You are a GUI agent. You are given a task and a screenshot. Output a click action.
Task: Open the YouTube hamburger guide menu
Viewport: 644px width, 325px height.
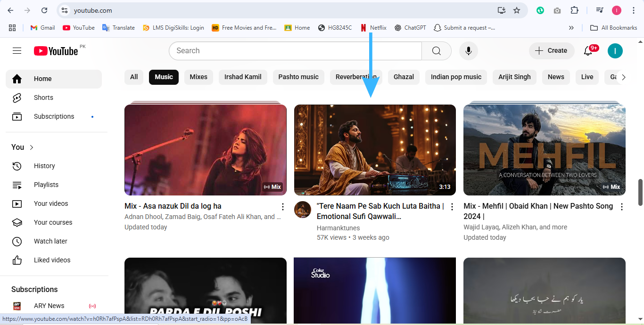point(17,51)
